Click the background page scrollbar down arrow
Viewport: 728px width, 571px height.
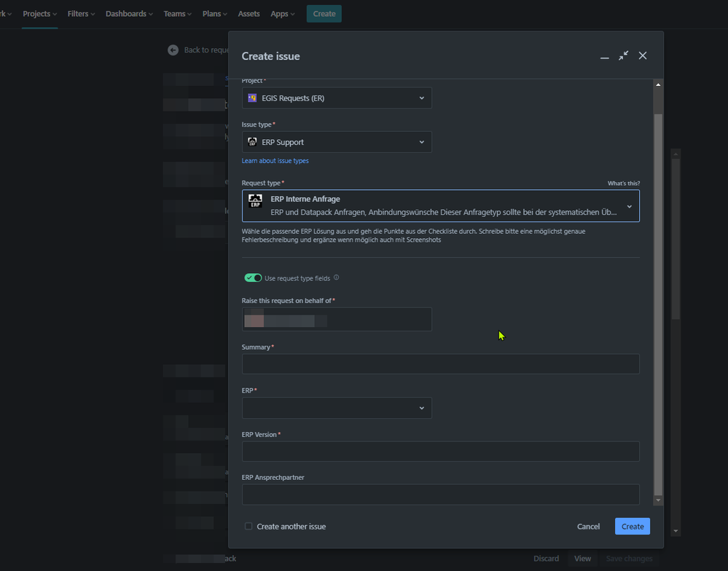[x=676, y=531]
